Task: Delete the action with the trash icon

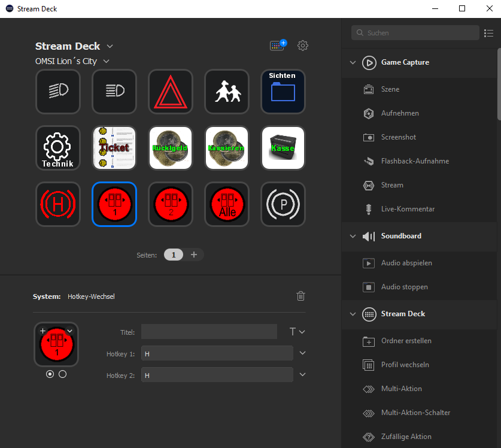Action: coord(301,296)
